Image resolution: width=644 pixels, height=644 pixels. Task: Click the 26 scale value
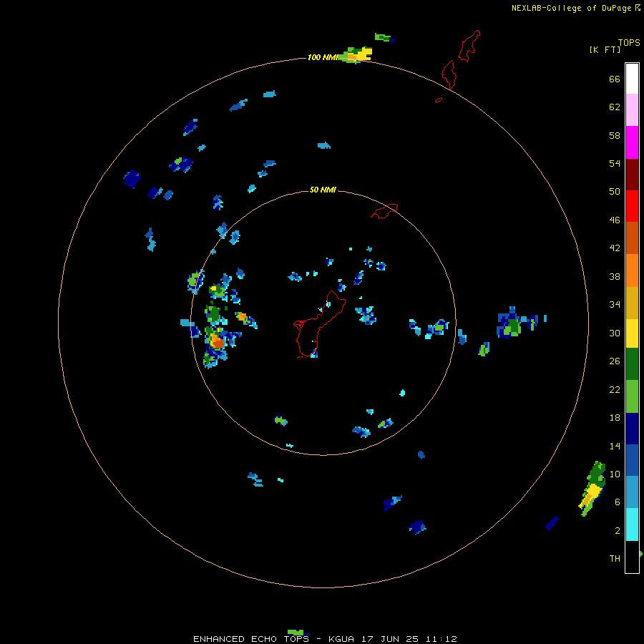[x=615, y=361]
